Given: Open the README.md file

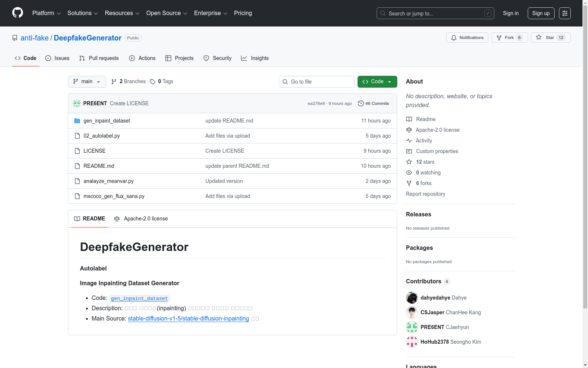Looking at the screenshot, I should click(x=99, y=166).
